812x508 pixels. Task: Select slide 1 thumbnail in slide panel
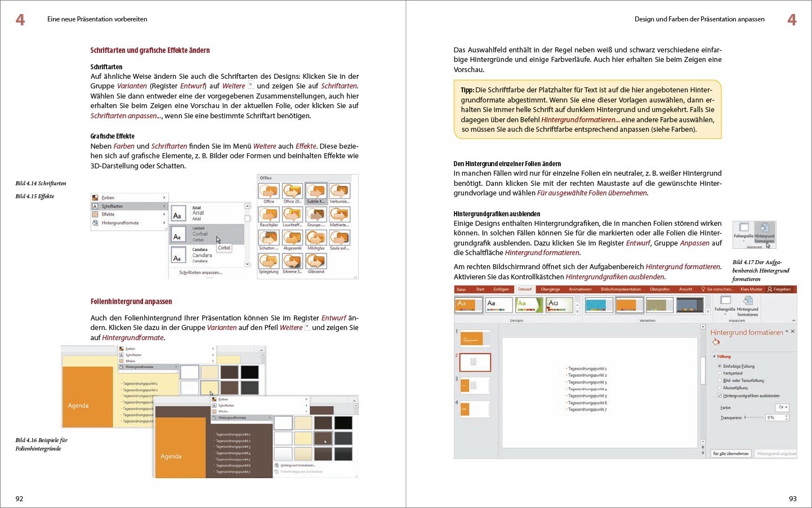[475, 338]
